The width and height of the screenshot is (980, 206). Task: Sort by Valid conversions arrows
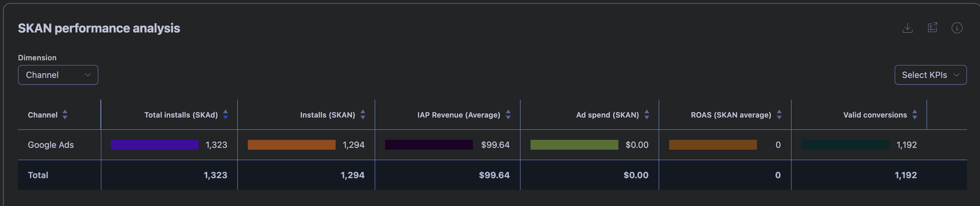tap(915, 115)
